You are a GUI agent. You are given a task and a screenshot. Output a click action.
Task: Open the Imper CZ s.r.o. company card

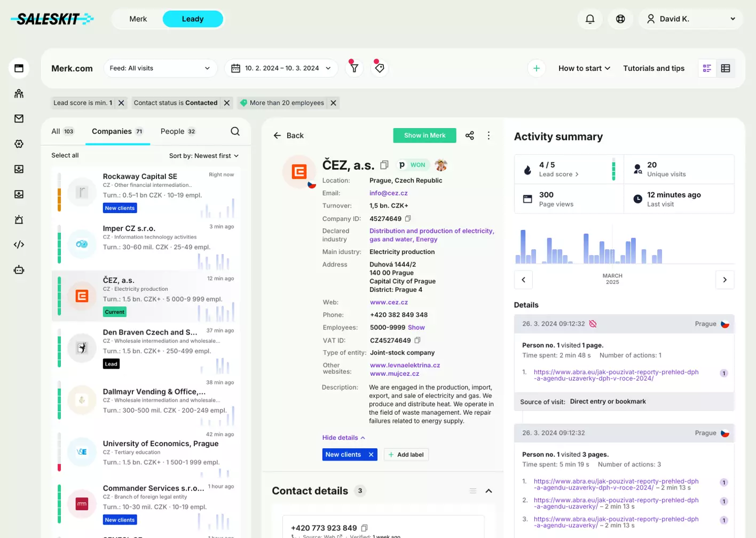[146, 244]
